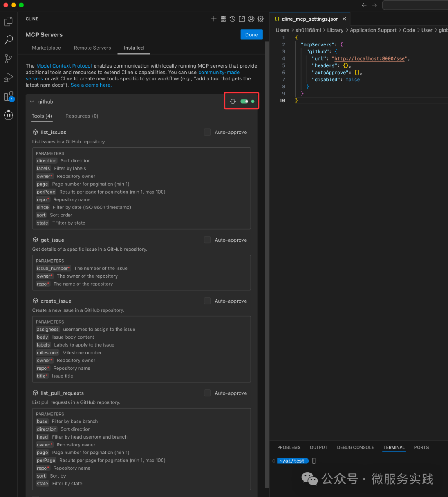Click Library breadcrumb segment
Viewport: 448px width, 497px height.
click(x=335, y=30)
